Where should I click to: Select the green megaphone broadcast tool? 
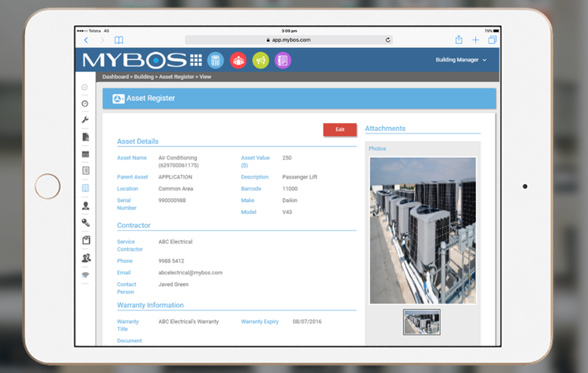[260, 60]
